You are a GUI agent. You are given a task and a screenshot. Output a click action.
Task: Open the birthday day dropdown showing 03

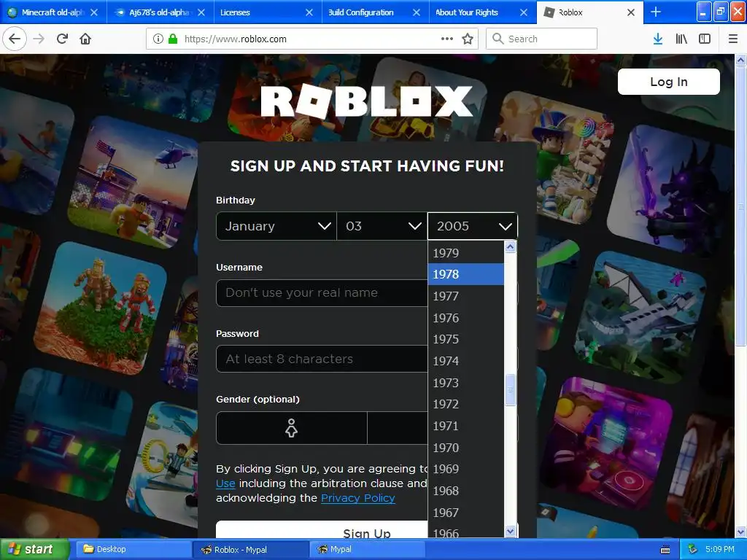382,226
